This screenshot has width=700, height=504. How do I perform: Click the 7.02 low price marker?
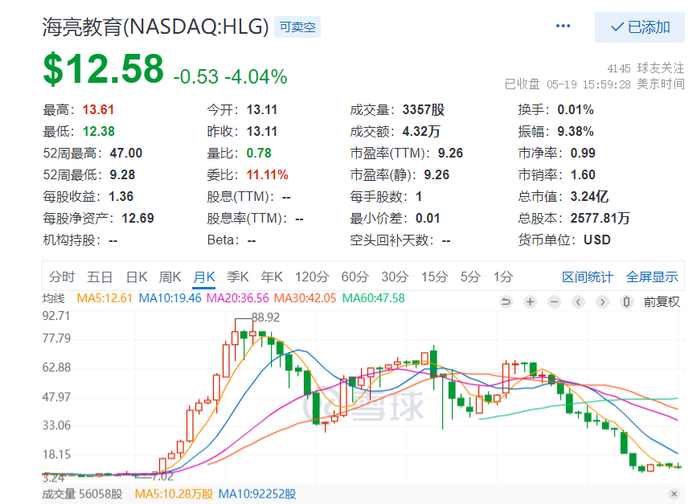(x=162, y=476)
